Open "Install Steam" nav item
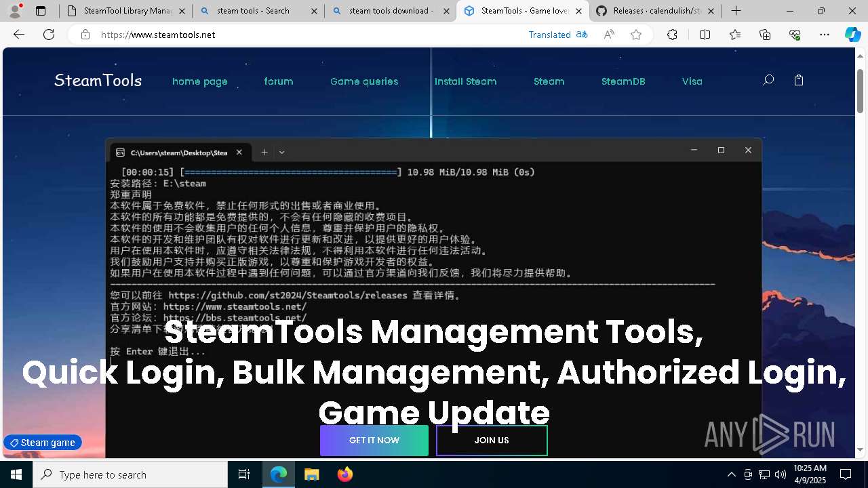This screenshot has height=488, width=868. tap(466, 81)
